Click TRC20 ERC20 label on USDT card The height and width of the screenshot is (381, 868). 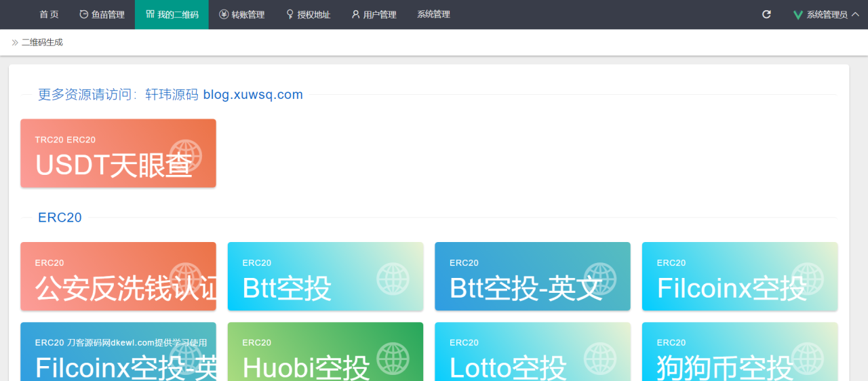65,140
